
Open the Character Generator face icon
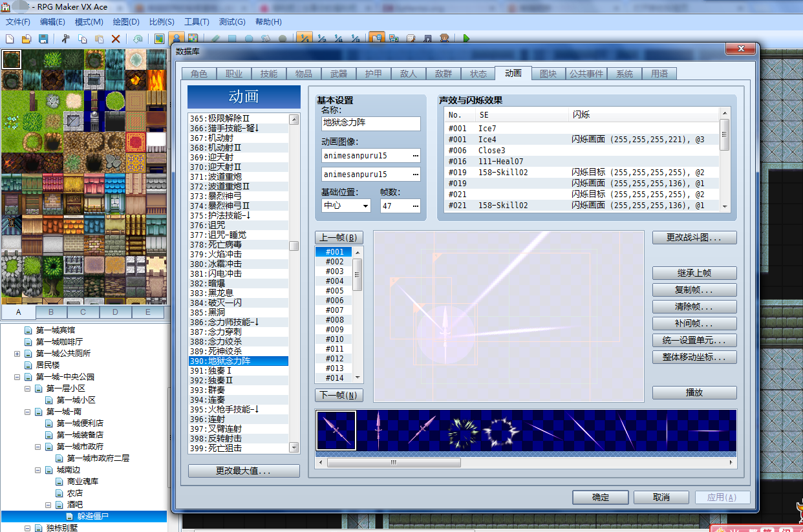(444, 39)
